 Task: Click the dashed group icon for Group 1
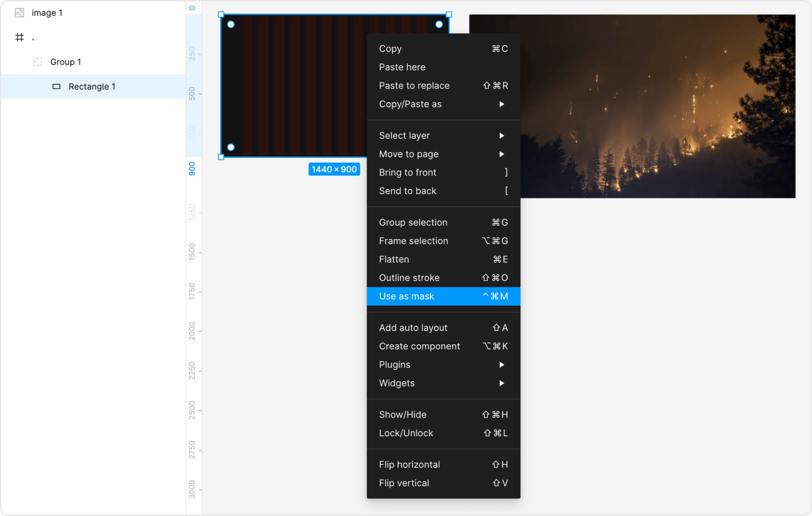click(x=38, y=62)
